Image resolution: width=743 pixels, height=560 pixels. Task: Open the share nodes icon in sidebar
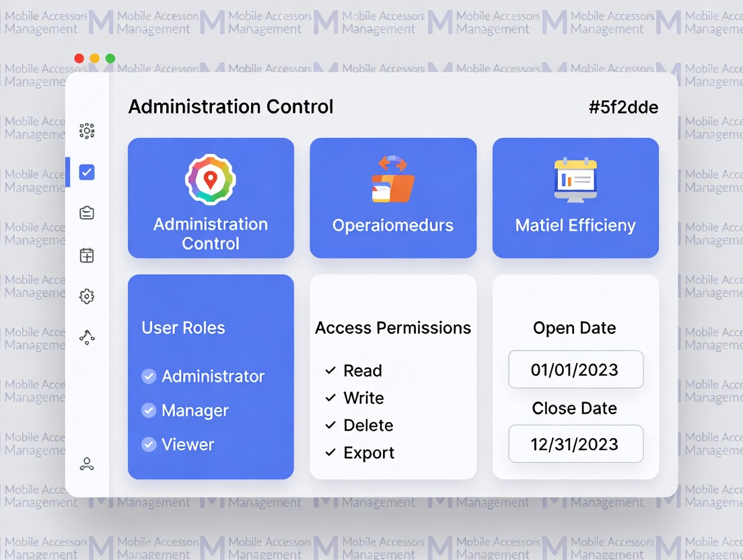87,338
